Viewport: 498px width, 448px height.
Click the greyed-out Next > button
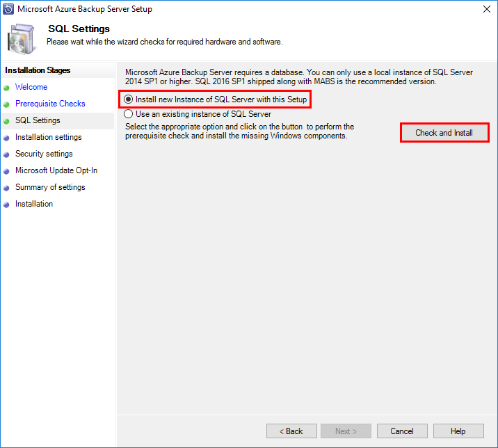click(346, 431)
